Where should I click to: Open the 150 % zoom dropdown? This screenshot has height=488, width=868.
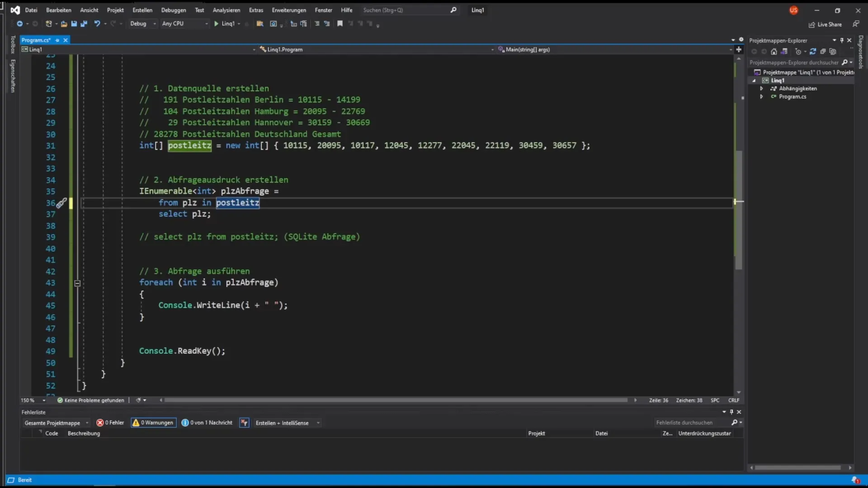tap(33, 400)
